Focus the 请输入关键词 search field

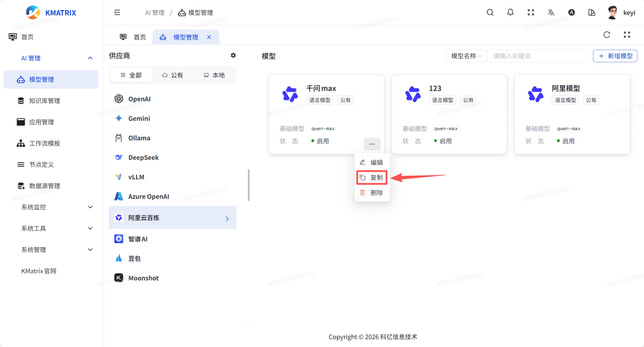point(537,56)
